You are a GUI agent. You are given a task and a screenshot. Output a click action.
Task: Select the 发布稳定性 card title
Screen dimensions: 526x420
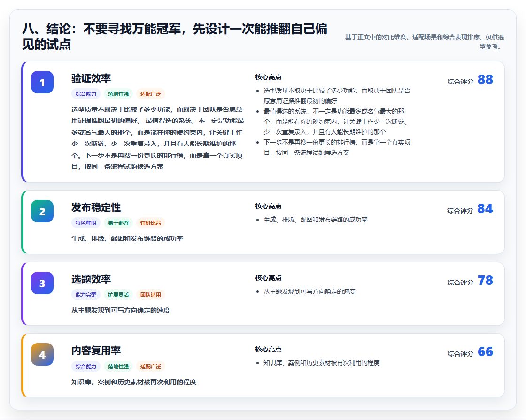click(96, 207)
